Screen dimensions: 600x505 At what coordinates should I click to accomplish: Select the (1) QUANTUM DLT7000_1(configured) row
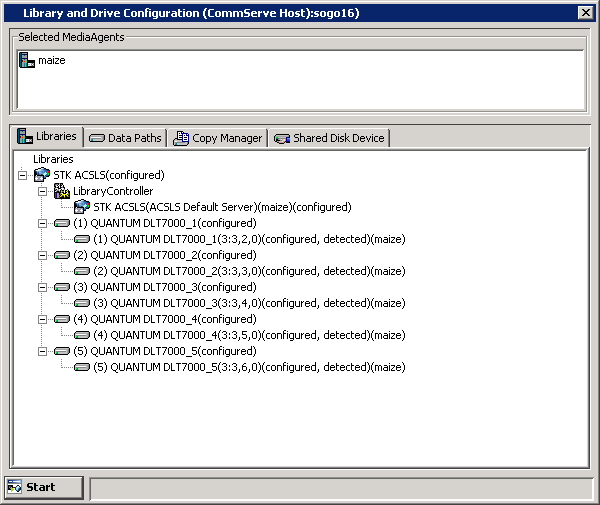click(x=165, y=223)
